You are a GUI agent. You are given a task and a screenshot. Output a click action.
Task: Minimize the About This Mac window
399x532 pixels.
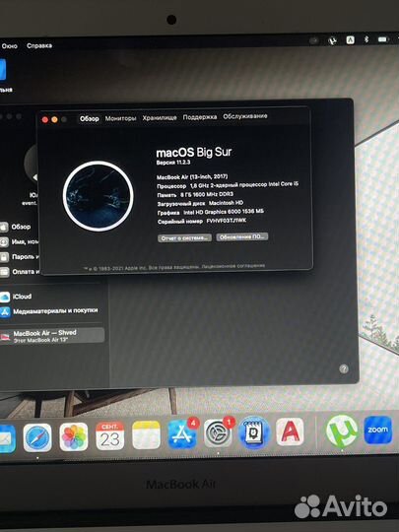54,119
